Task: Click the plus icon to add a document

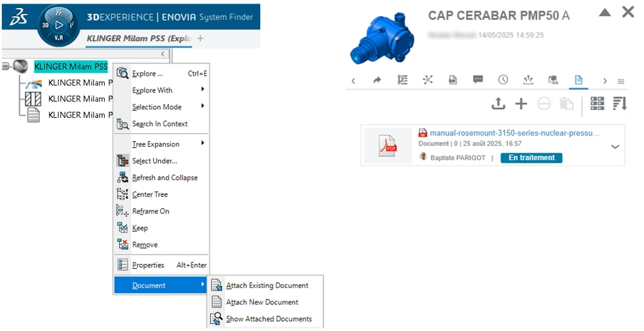Action: pyautogui.click(x=521, y=103)
